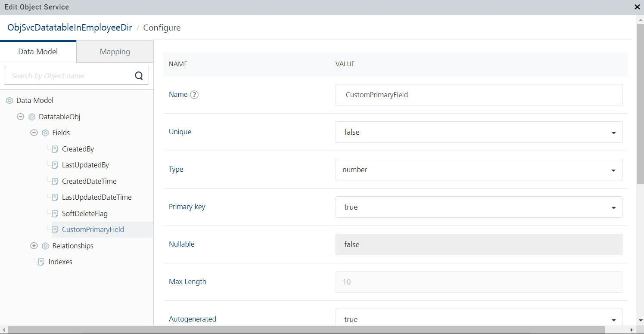644x334 pixels.
Task: Open ObjSvcDatatableInEmployeeDir breadcrumb link
Action: tap(70, 28)
